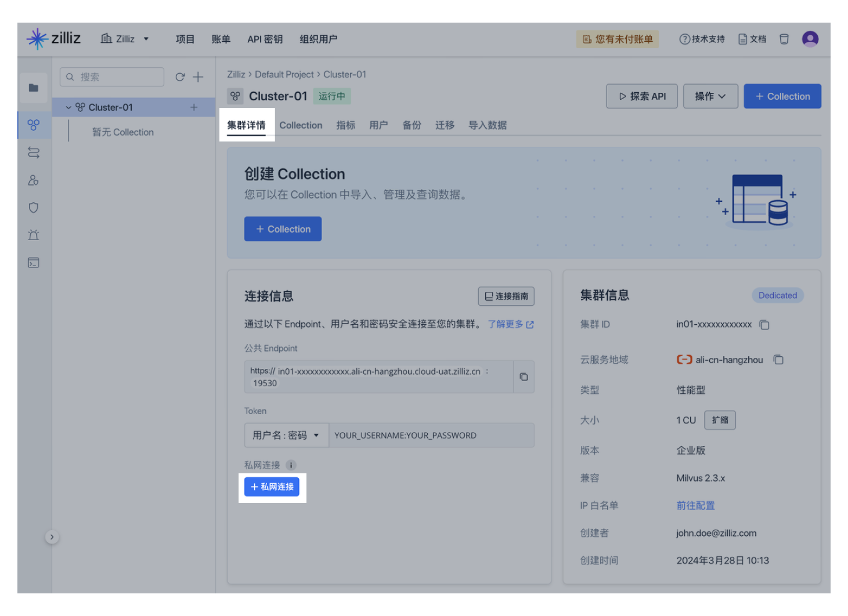Viewport: 848px width, 616px height.
Task: Switch to the 用户 tab
Action: tap(378, 125)
